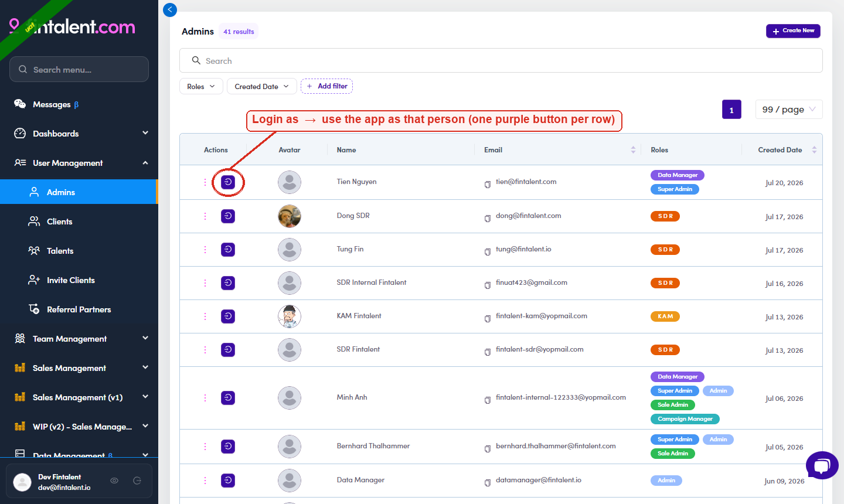Collapse the sidebar with the blue arrow
844x504 pixels.
170,9
